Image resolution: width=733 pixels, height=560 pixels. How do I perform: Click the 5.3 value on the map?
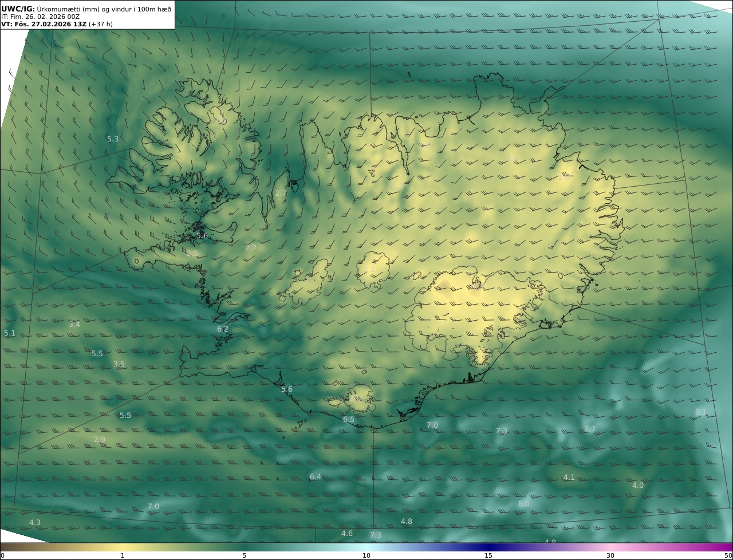click(113, 139)
